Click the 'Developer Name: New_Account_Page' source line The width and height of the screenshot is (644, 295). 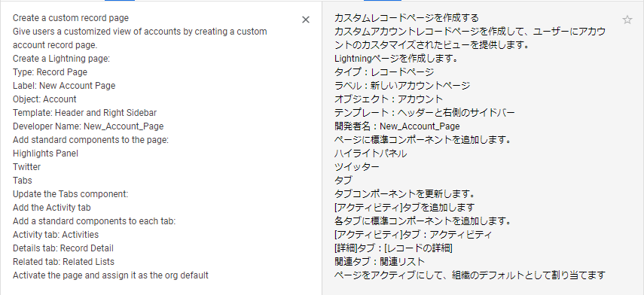tap(88, 126)
